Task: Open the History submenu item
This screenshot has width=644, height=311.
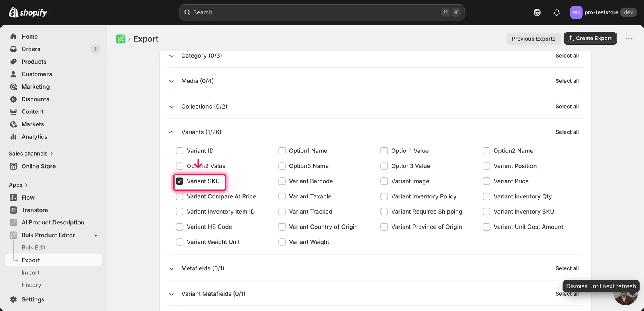Action: tap(31, 285)
